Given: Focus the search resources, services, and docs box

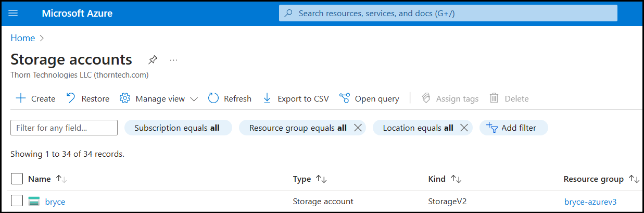Looking at the screenshot, I should click(448, 13).
